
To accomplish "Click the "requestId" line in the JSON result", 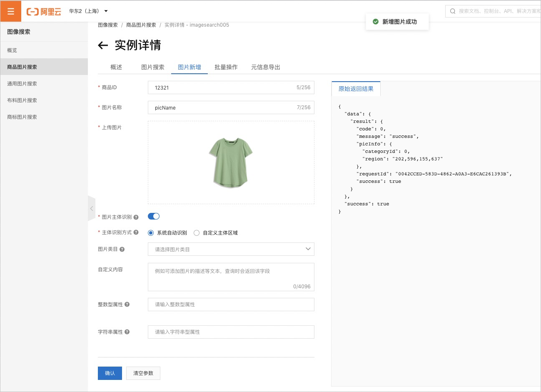I will pos(434,174).
